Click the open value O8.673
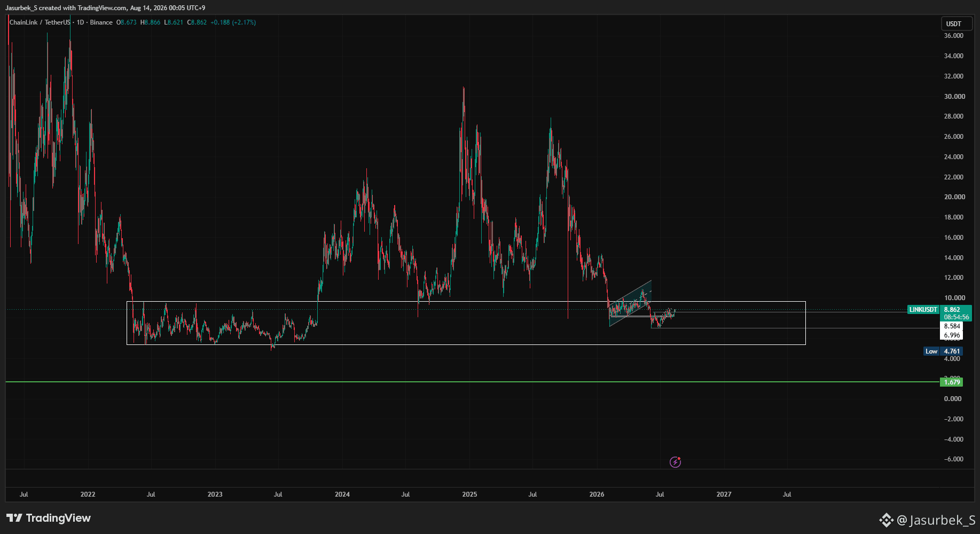Screen dimensions: 980x534 pos(127,22)
